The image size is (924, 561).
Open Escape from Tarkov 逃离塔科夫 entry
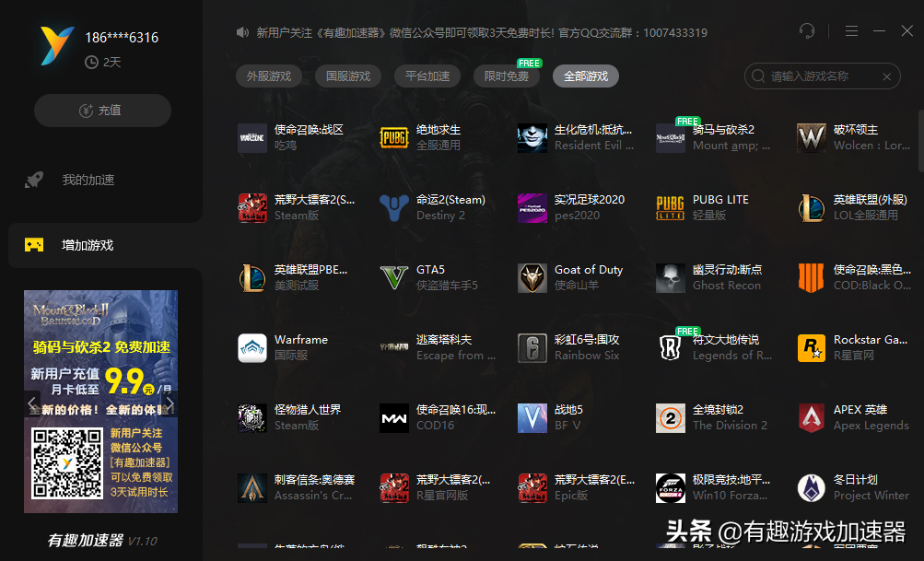pyautogui.click(x=438, y=347)
